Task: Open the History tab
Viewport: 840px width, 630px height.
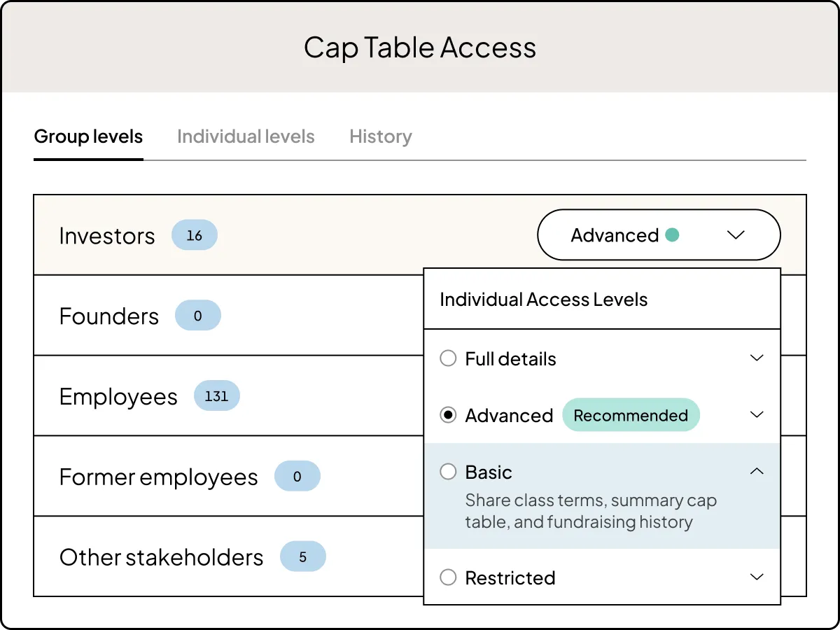Action: click(x=380, y=136)
